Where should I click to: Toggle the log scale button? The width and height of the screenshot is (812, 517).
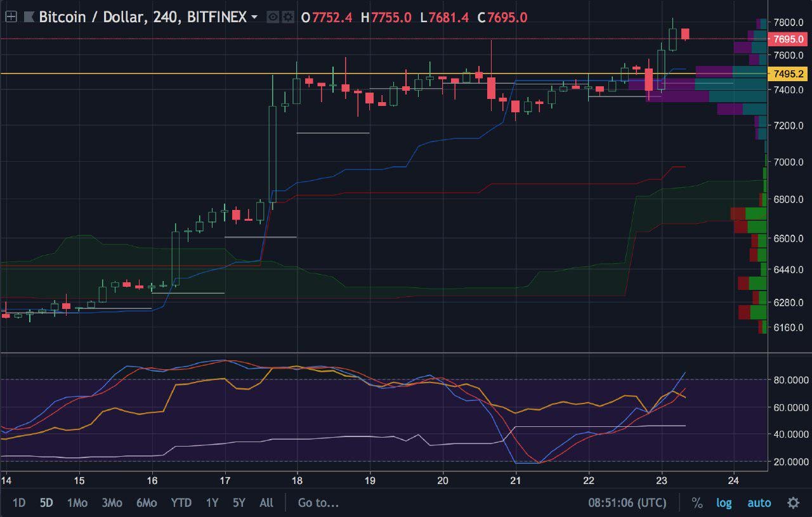[x=724, y=503]
